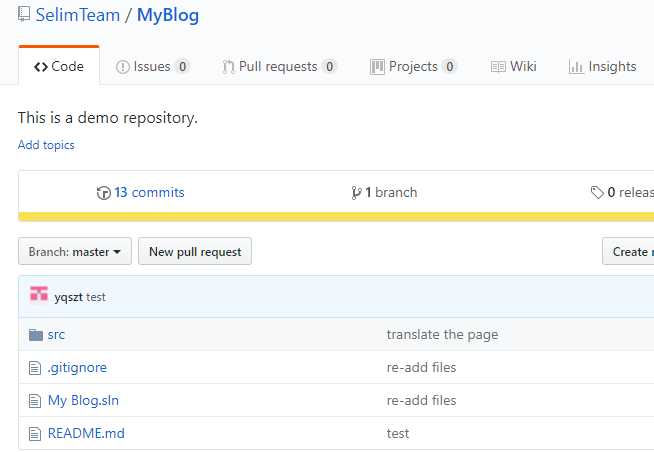Click the .gitignore file icon

(x=35, y=368)
